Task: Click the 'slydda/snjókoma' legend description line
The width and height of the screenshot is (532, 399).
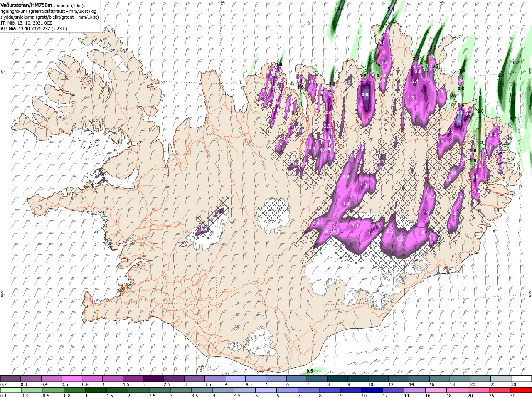Action: coord(49,17)
